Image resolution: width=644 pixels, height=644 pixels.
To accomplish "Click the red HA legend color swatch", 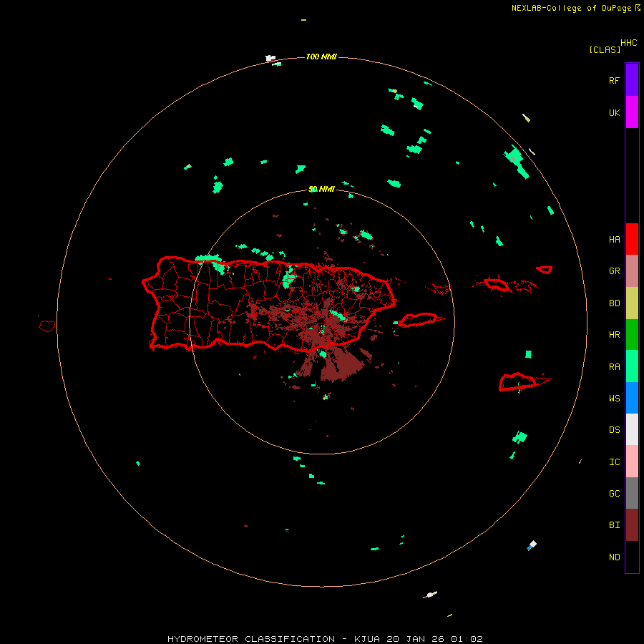I will point(632,239).
